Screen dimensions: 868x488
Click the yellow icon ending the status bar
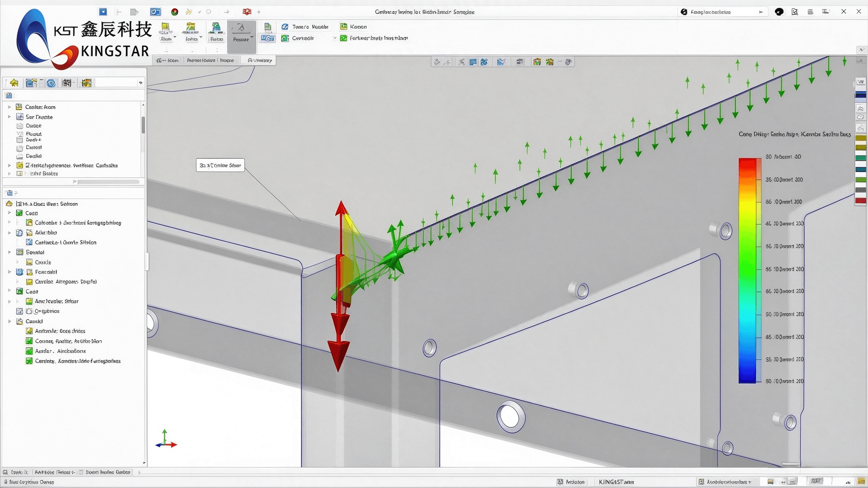coord(861,482)
